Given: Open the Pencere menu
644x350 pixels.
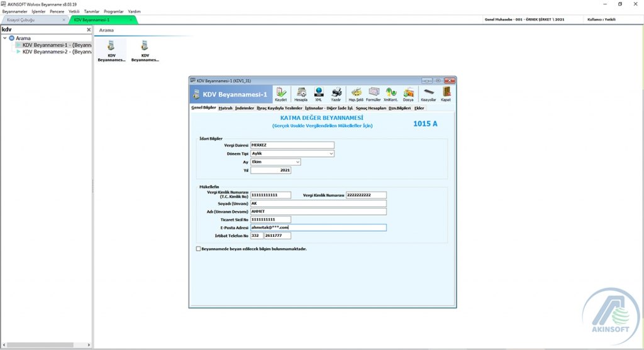Looking at the screenshot, I should 57,11.
